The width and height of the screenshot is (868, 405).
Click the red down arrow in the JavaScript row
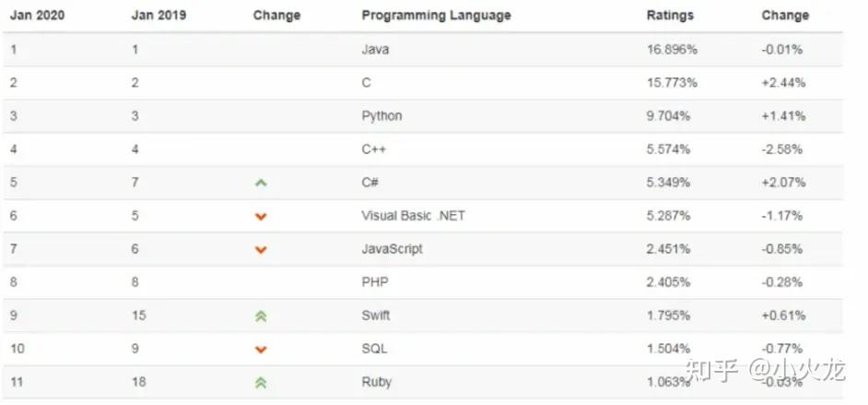coord(261,250)
